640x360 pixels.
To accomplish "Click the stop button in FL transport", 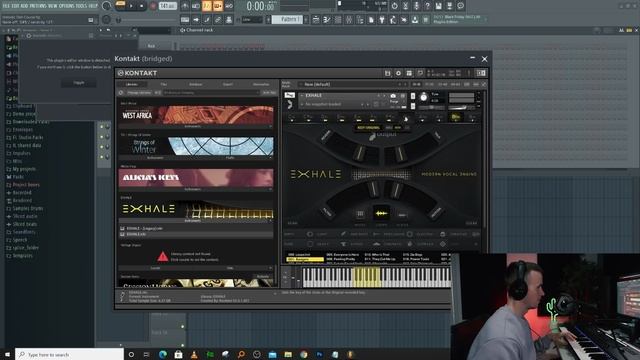I will [x=141, y=6].
